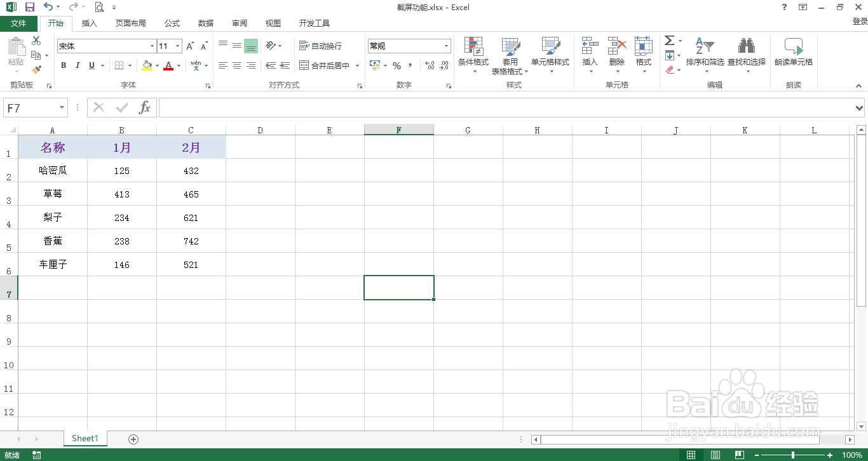Screen dimensions: 868x461
Task: Switch to the 插入 ribbon tab
Action: 89,23
